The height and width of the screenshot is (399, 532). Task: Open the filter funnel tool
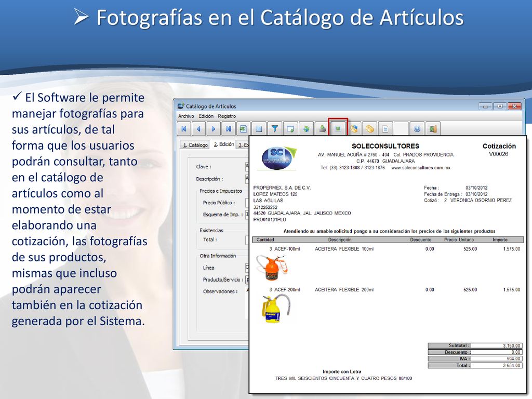[274, 129]
